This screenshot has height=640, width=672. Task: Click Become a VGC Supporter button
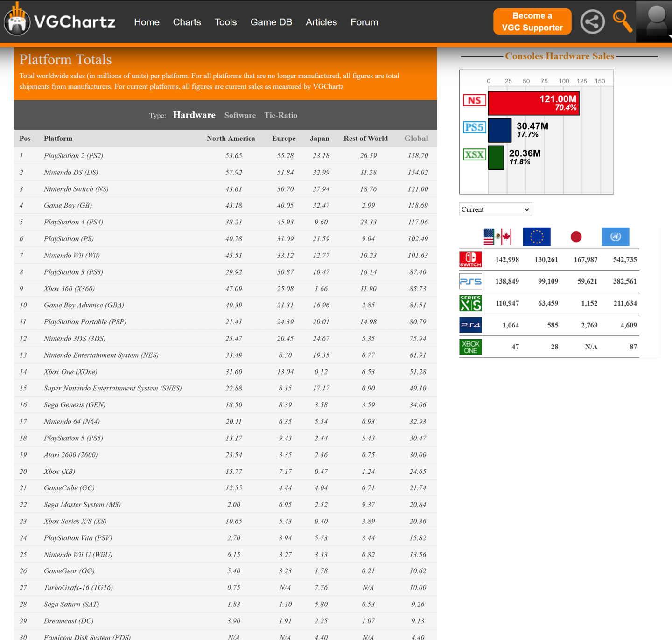coord(532,21)
